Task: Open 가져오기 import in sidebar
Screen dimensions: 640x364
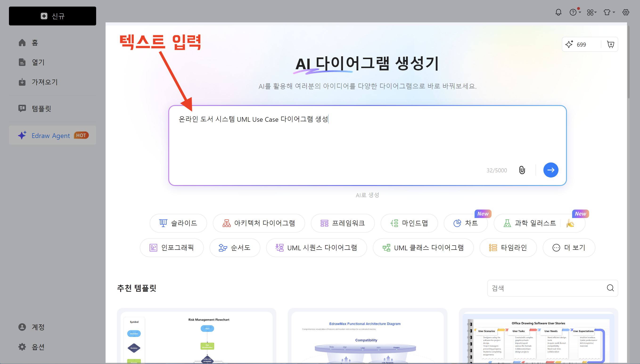Action: pyautogui.click(x=44, y=82)
